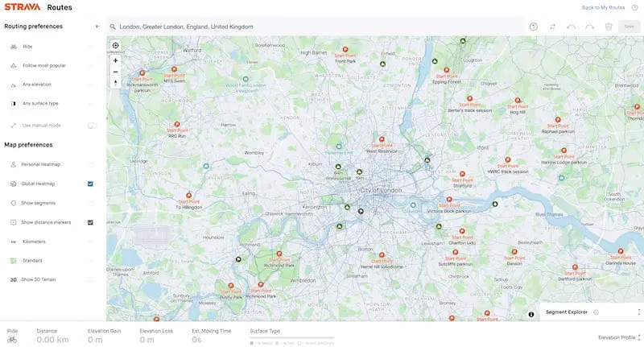Select the Danson start point marker
Image resolution: width=644 pixels, height=347 pixels.
pyautogui.click(x=514, y=252)
